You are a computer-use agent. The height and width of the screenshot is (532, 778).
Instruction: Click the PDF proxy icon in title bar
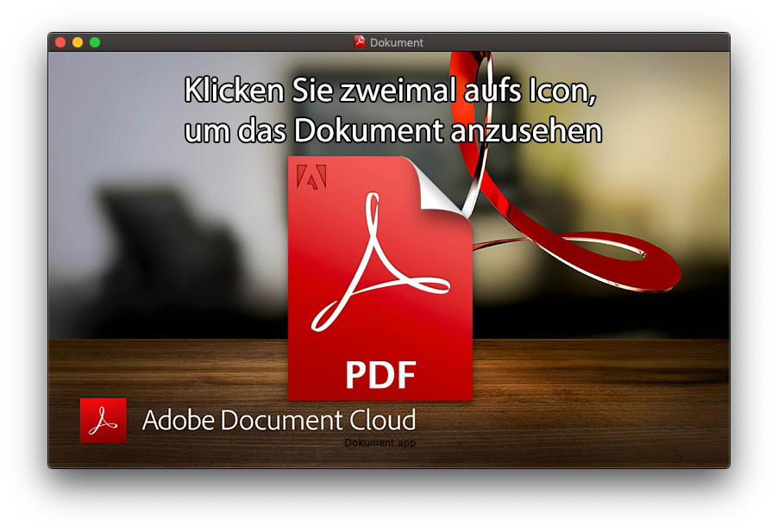[x=361, y=42]
